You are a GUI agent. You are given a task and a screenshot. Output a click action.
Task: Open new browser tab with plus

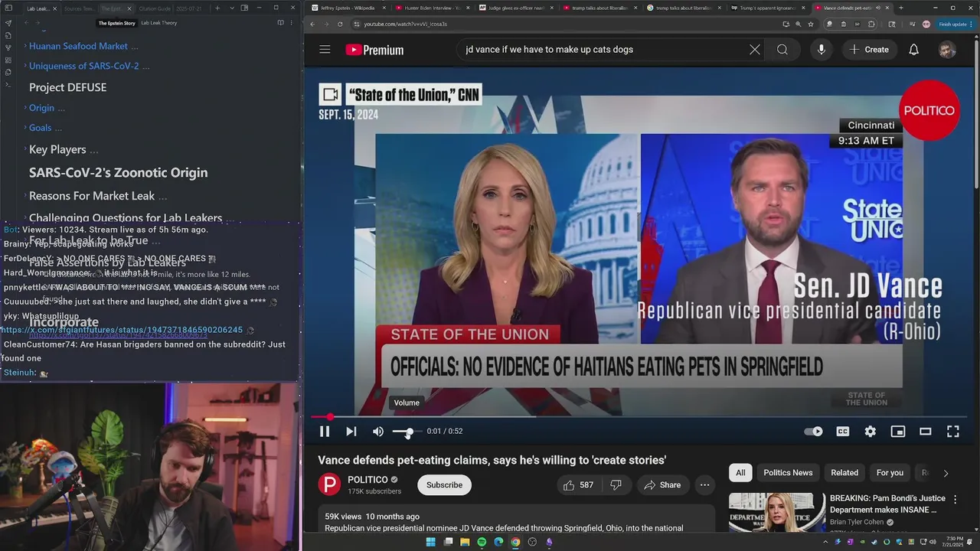click(x=900, y=8)
